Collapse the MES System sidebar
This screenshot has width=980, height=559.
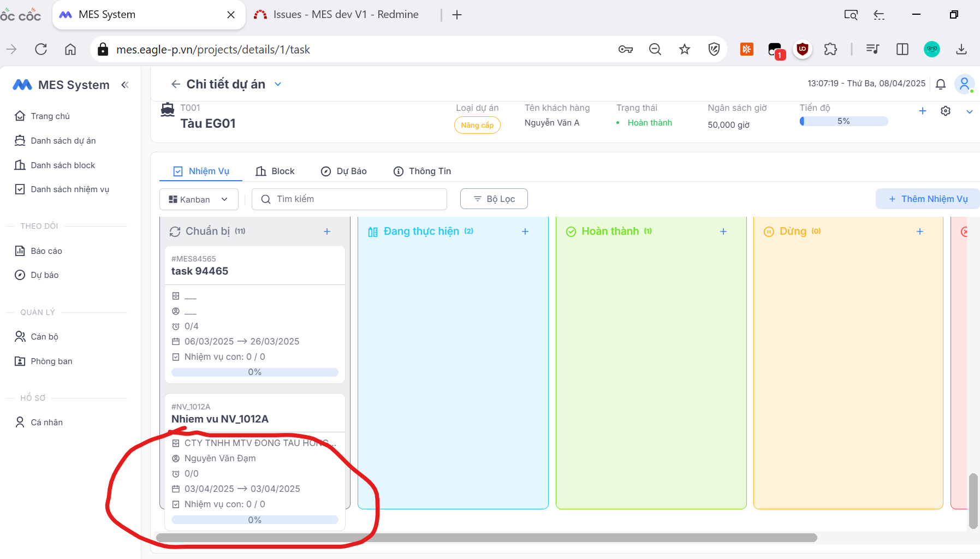[x=125, y=85]
